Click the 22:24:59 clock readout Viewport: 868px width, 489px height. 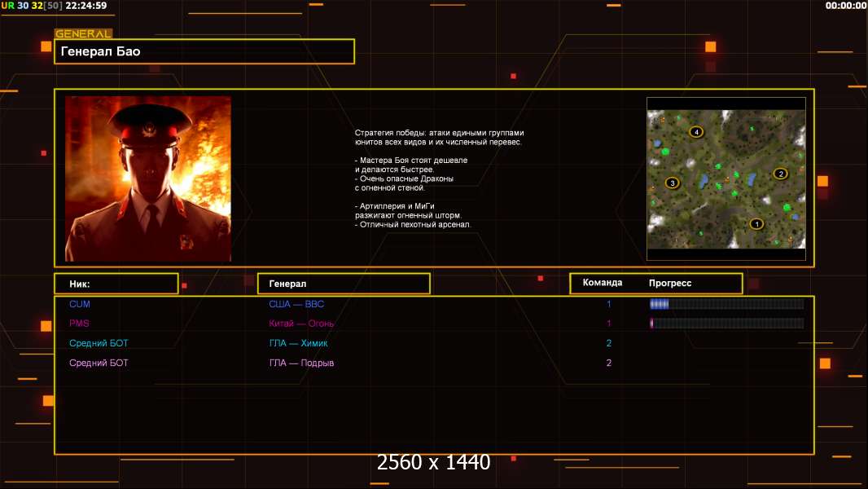point(85,6)
